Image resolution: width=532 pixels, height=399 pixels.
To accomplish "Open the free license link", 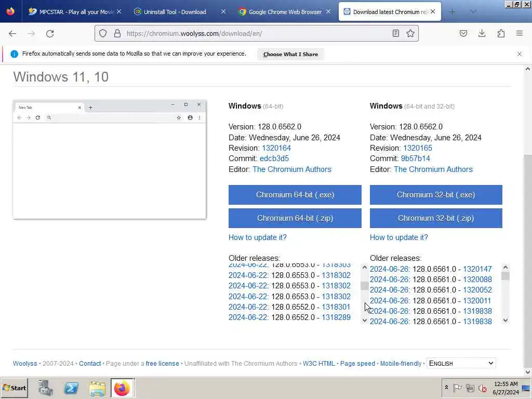I will [x=162, y=363].
